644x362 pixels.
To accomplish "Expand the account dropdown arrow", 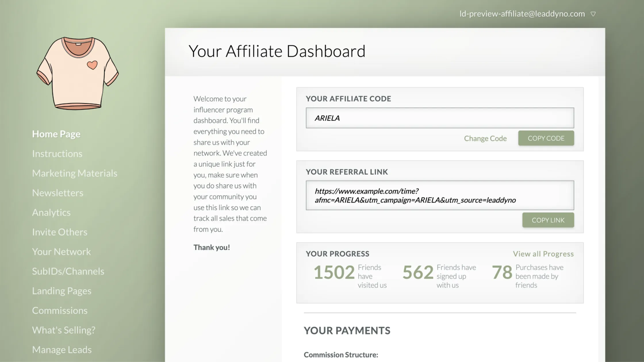I will coord(593,14).
